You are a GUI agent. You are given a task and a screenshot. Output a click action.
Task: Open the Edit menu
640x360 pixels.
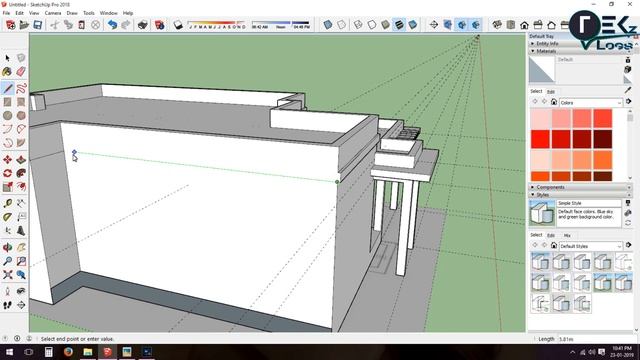click(x=19, y=13)
